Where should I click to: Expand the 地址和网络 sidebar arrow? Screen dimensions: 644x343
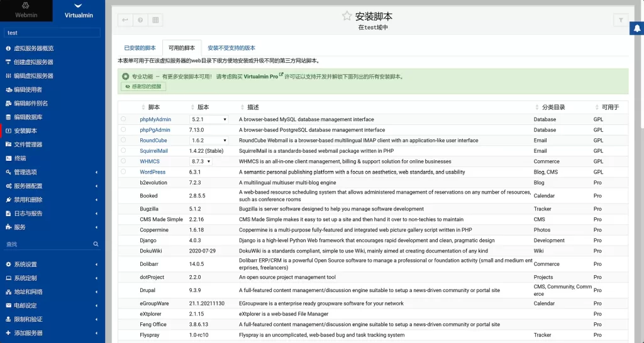pos(96,292)
